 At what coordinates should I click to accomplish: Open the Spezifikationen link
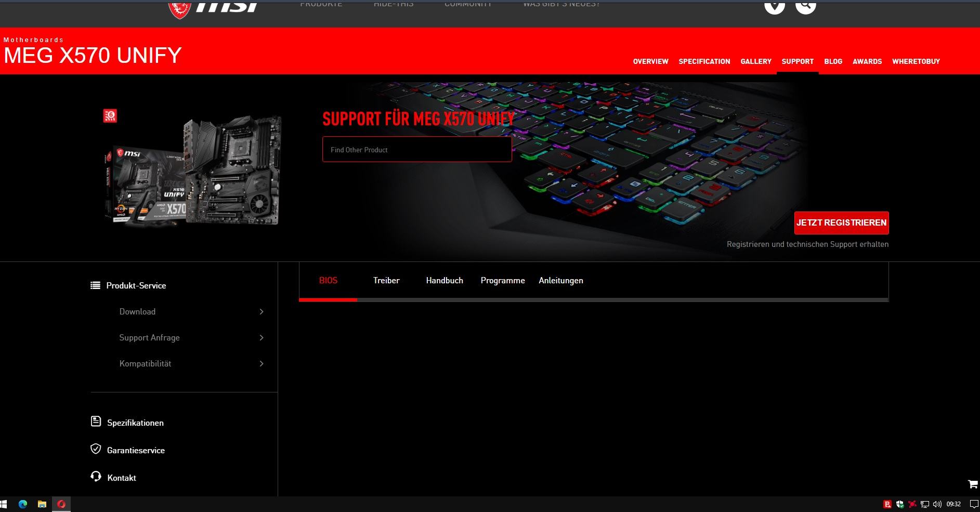coord(135,423)
